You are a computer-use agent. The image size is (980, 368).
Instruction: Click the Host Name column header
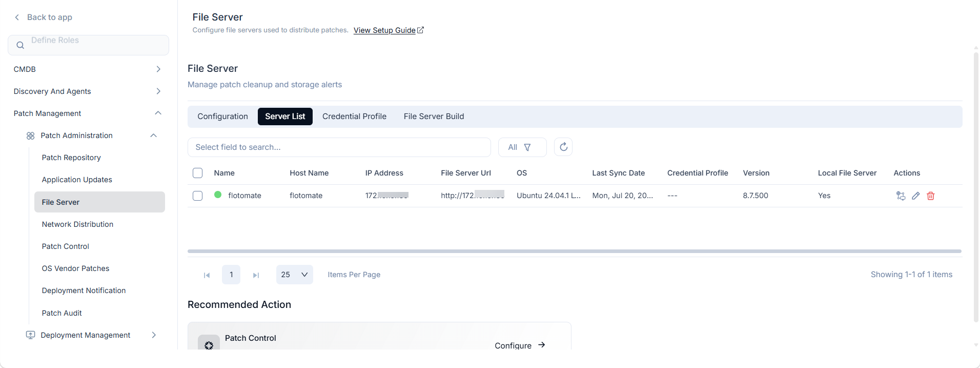[309, 173]
